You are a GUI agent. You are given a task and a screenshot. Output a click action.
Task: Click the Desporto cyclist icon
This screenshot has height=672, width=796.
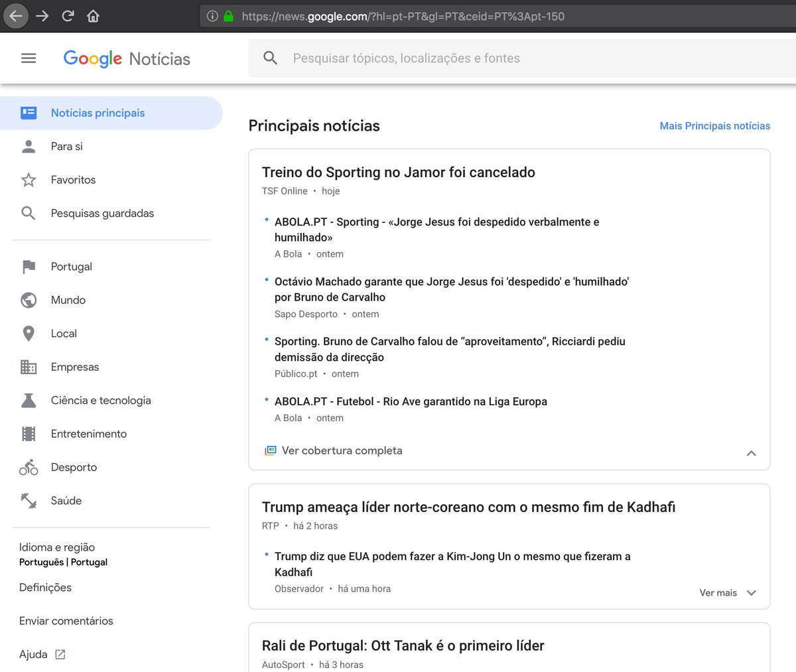click(x=29, y=467)
